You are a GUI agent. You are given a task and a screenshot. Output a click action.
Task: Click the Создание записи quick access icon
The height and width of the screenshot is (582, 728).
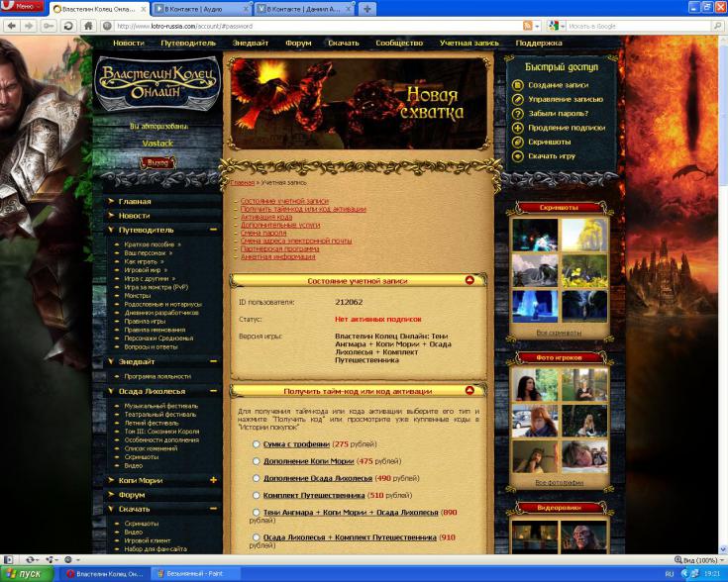517,85
